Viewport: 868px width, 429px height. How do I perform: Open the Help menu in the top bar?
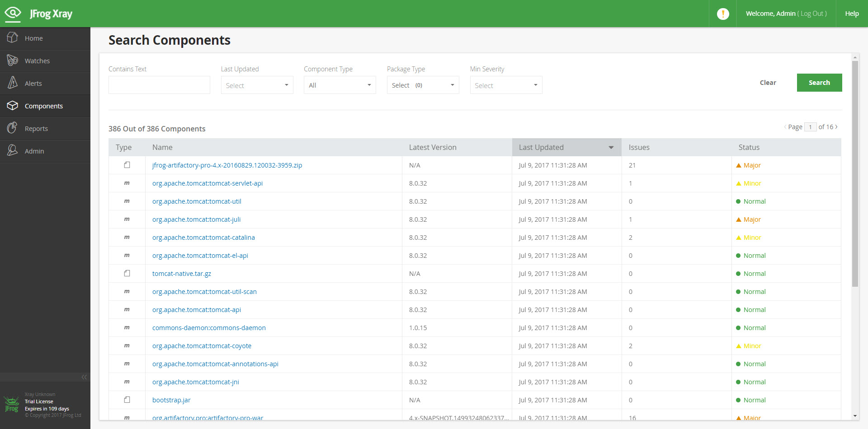click(x=851, y=14)
